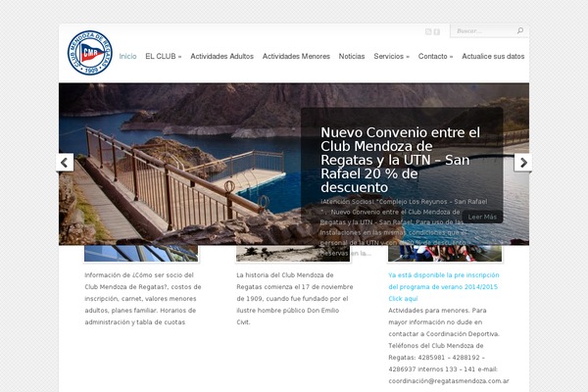Go to previous slide arrow
Screen dimensions: 588x392
(x=65, y=163)
